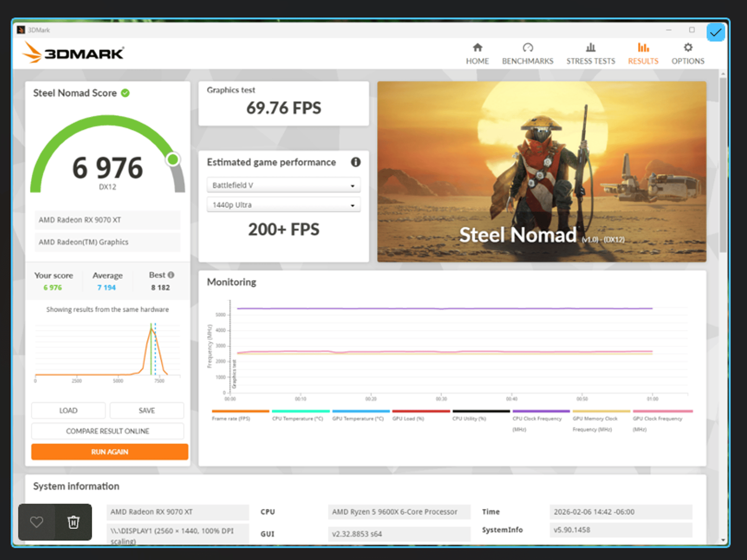Click the heart favorite icon
The width and height of the screenshot is (747, 560).
pos(36,522)
